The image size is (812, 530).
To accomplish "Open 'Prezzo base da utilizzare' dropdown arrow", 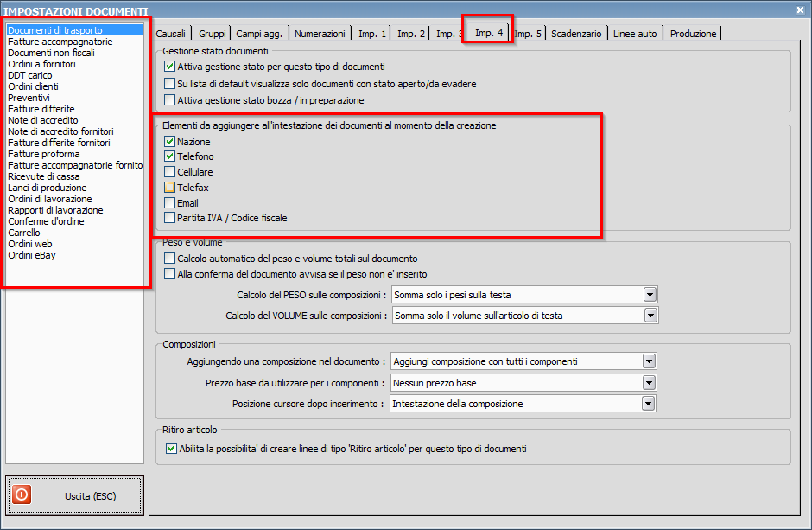I will 649,383.
